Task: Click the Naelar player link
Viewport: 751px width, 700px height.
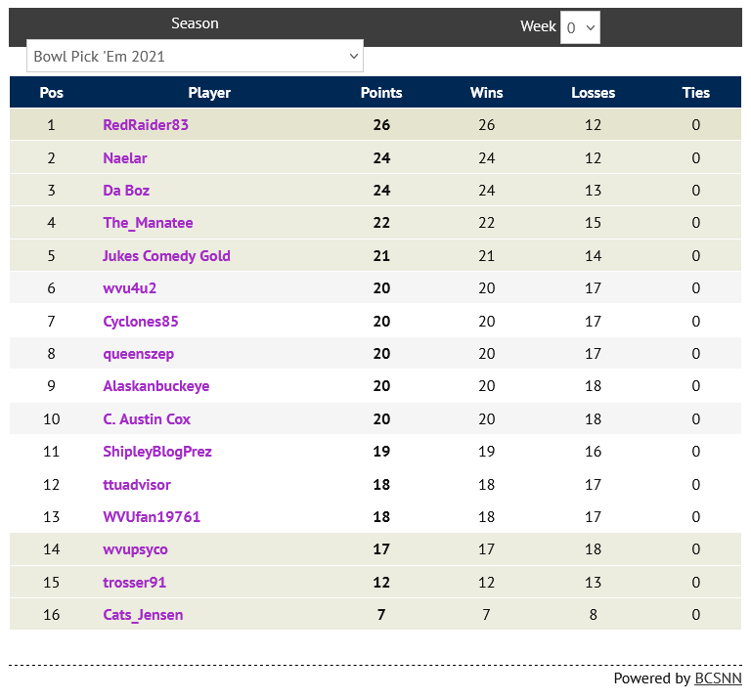Action: coord(125,158)
